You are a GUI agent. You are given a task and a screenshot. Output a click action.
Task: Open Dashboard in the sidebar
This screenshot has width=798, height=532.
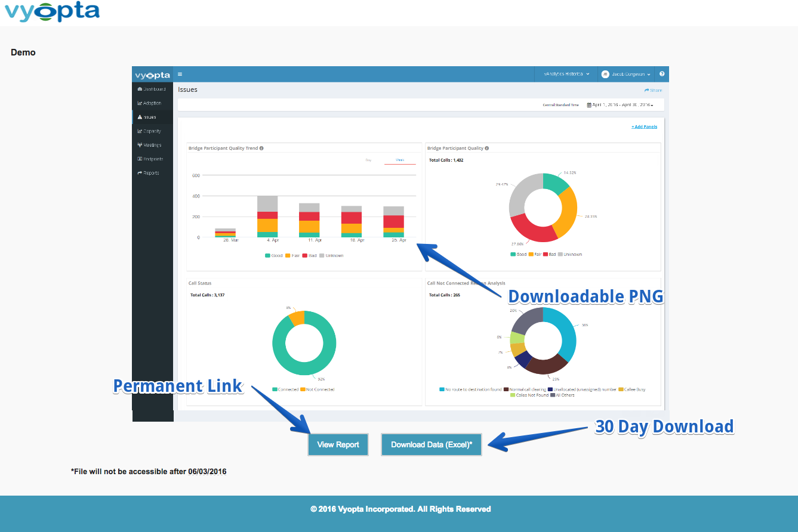click(x=152, y=89)
